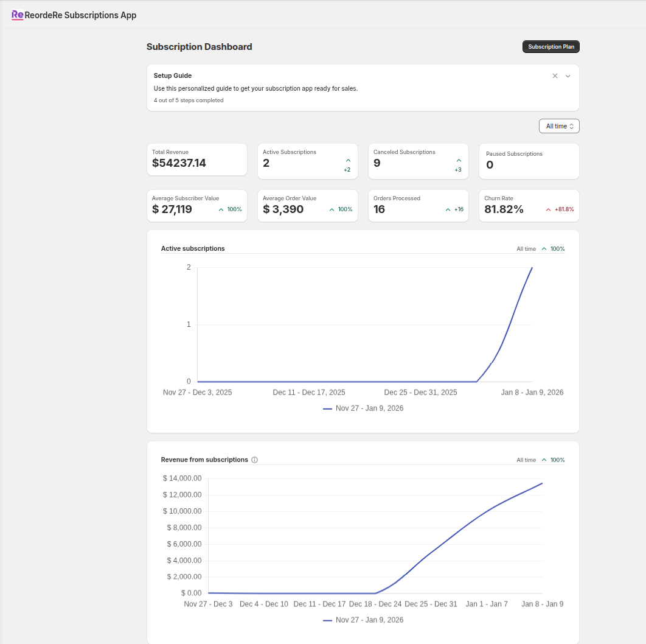This screenshot has height=644, width=646.
Task: Click the Active Subscriptions up-arrow trend icon
Action: pos(348,161)
